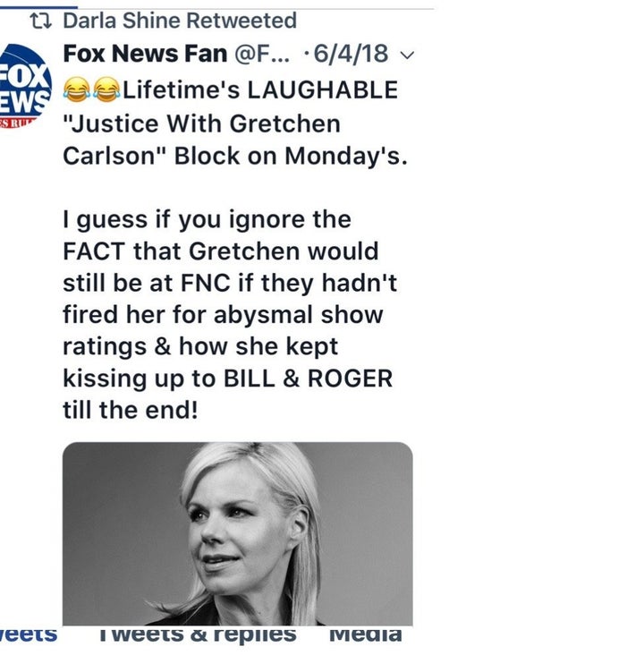This screenshot has height=655, width=644.
Task: Switch to the Tweets & replies tab
Action: [x=199, y=634]
